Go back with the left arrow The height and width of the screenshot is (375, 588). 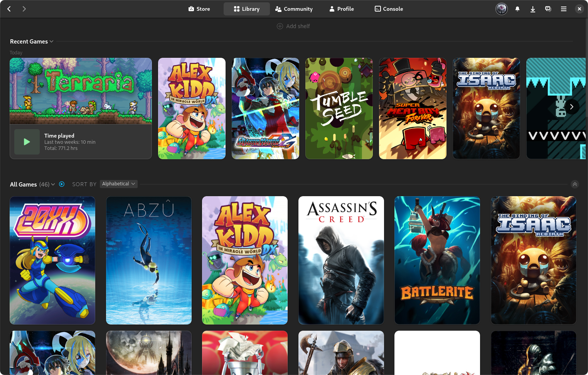point(9,9)
